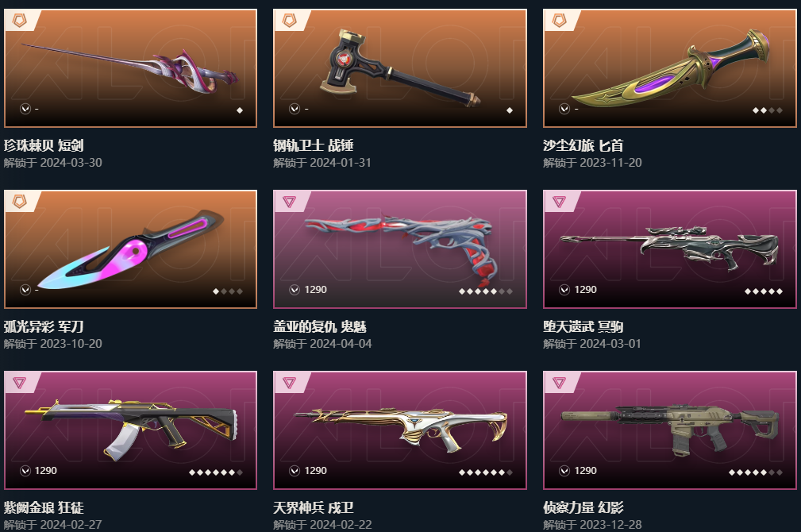The width and height of the screenshot is (801, 532).
Task: Click the VP currency icon on 侦察力量 幻影
Action: [564, 471]
